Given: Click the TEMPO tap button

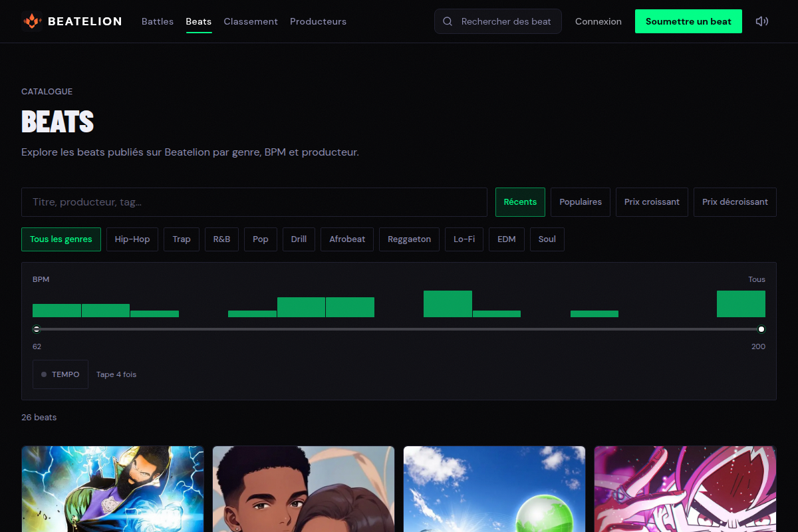Looking at the screenshot, I should click(61, 374).
